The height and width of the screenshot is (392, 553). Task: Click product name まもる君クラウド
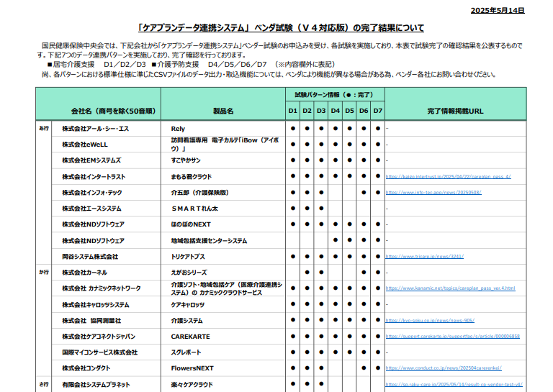click(191, 176)
